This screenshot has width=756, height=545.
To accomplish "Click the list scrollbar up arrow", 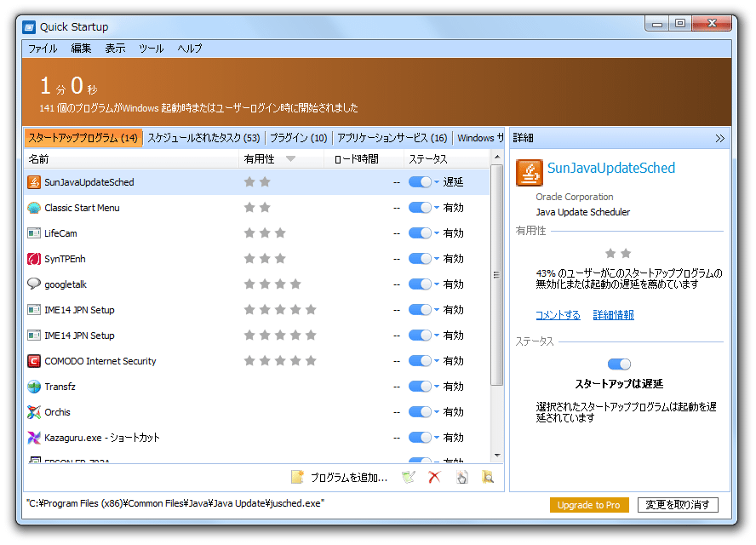I will pos(497,158).
